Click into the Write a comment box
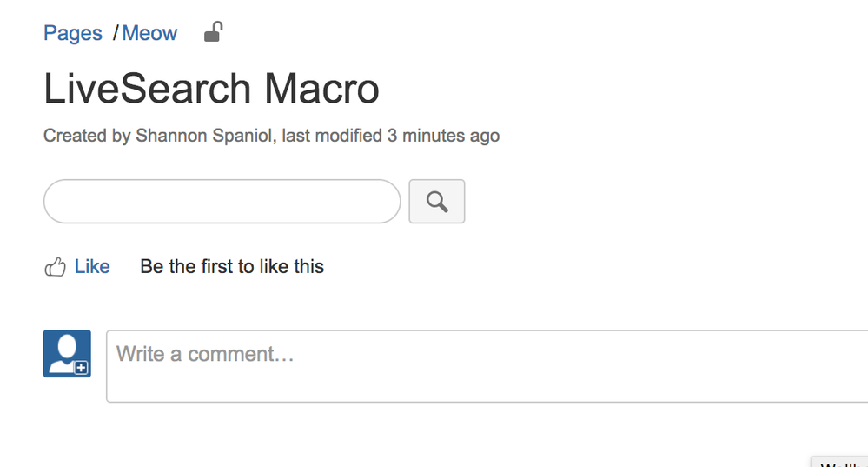The height and width of the screenshot is (467, 868). pyautogui.click(x=487, y=366)
